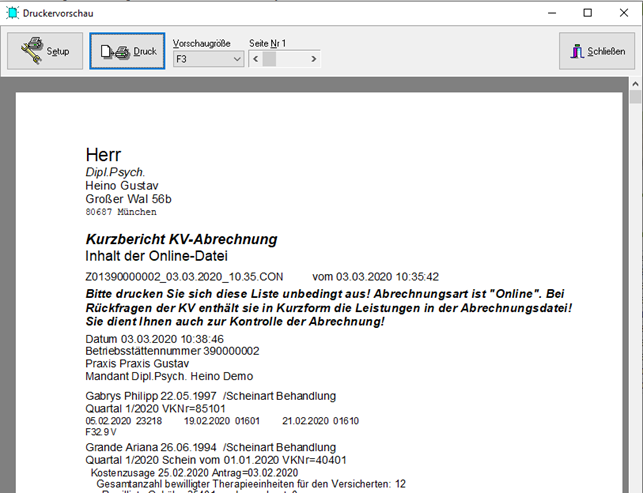Viewport: 643px width, 493px height.
Task: Click the Druckervorschau app icon in title bar
Action: [x=12, y=13]
